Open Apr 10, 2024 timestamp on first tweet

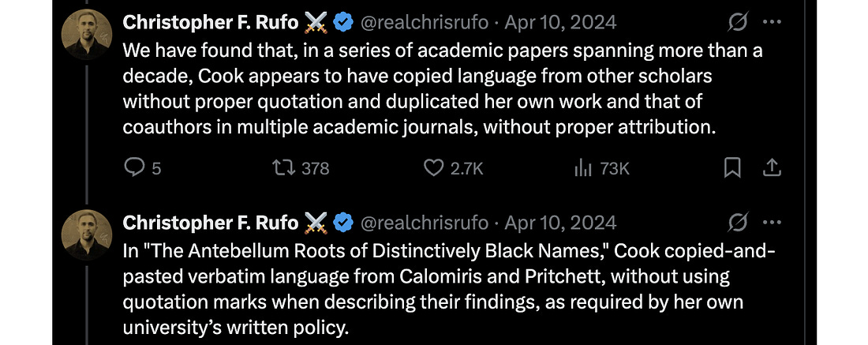pos(560,23)
